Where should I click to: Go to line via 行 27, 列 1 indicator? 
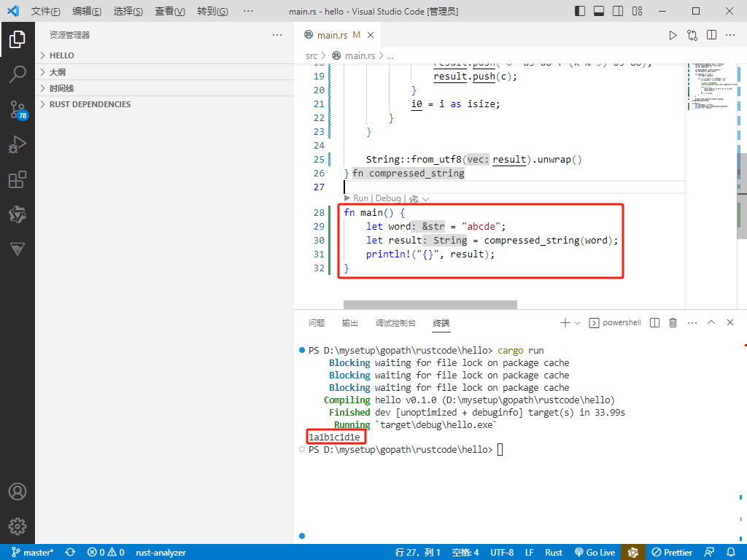tap(417, 553)
